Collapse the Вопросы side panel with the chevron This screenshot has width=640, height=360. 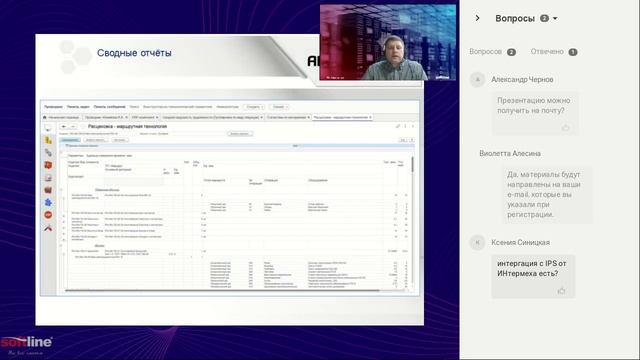point(477,18)
